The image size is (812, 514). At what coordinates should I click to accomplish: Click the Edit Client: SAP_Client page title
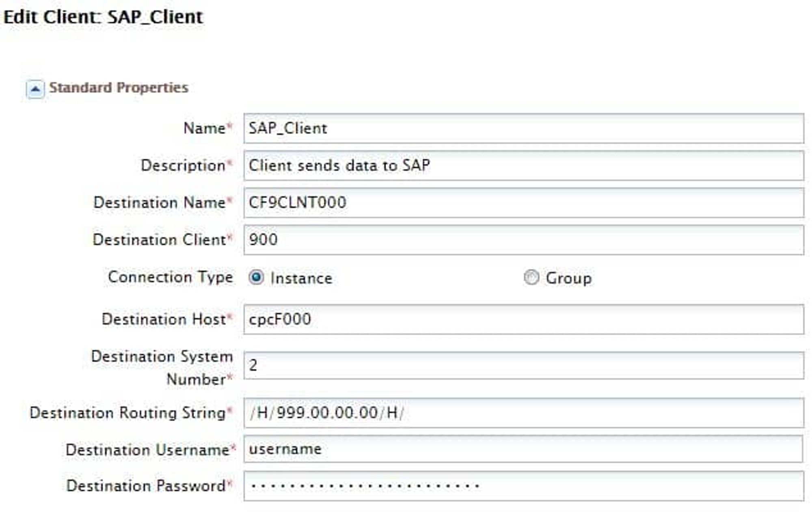pos(103,17)
